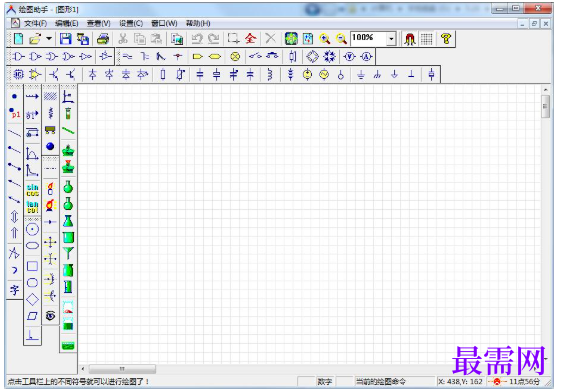Insert the lamp symbol (circle with cross)
Image resolution: width=564 pixels, height=392 pixels.
[x=235, y=56]
